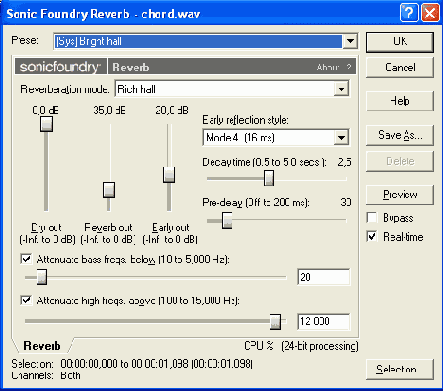Click the Reverb out slider handle
Screen dimensions: 443x391
[109, 190]
